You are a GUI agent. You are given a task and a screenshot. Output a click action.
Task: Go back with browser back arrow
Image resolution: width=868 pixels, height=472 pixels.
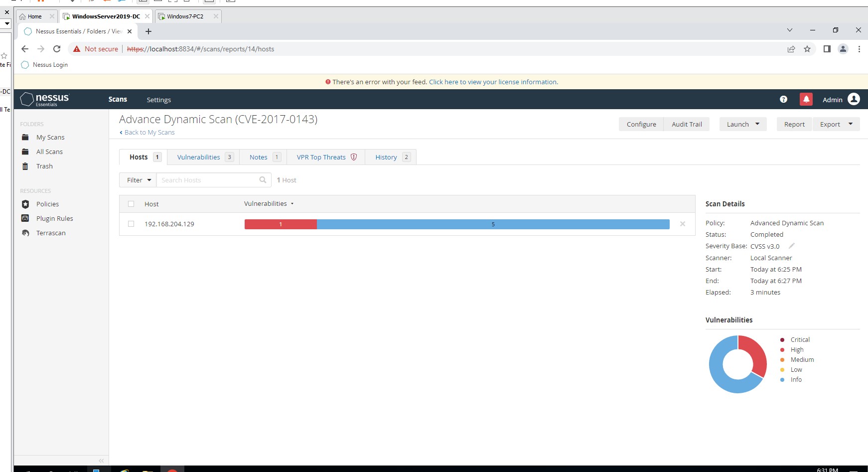pyautogui.click(x=25, y=49)
